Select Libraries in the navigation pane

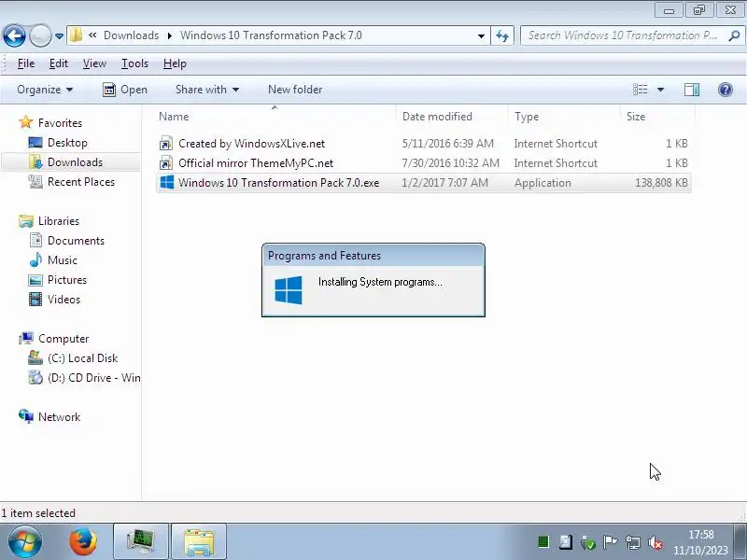[x=59, y=221]
